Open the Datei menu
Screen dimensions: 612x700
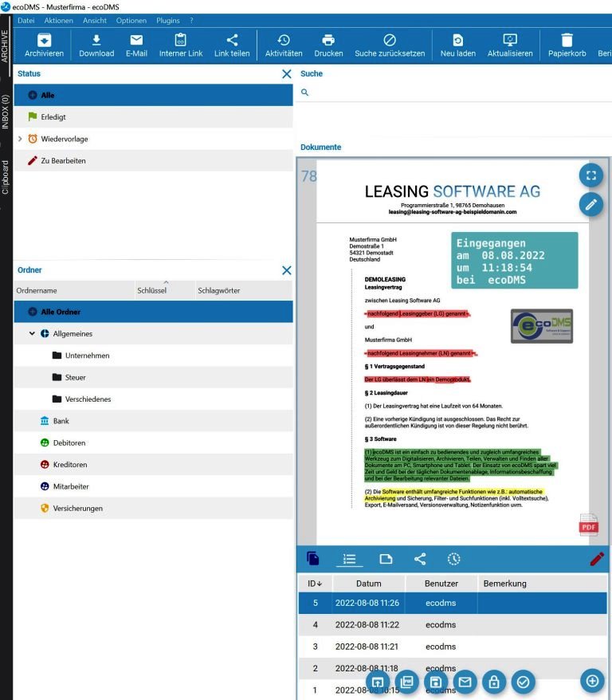tap(25, 21)
